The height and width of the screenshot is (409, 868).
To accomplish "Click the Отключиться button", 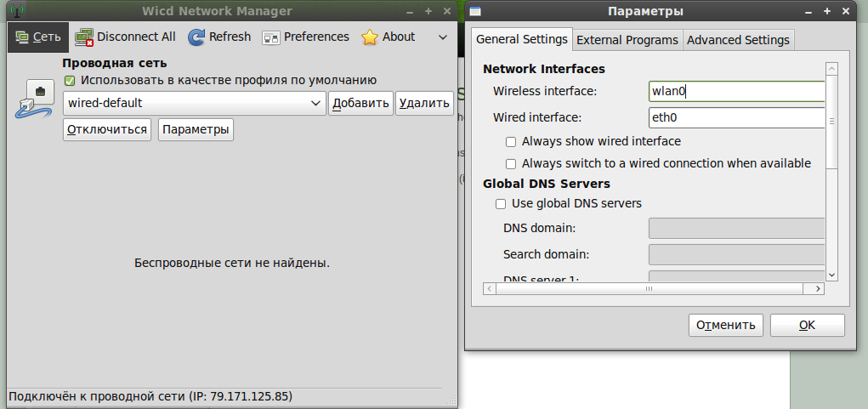I will [x=107, y=129].
